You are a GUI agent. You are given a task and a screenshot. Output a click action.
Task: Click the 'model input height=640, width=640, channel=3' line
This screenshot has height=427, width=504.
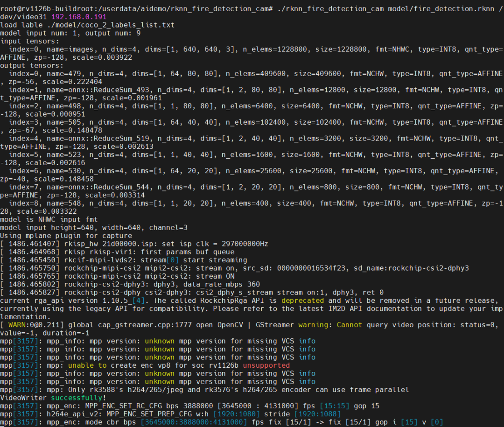click(x=93, y=228)
